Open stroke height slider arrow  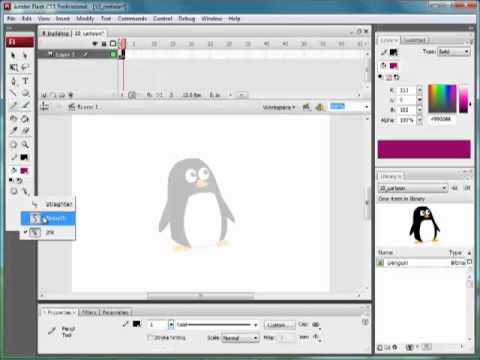tap(171, 324)
